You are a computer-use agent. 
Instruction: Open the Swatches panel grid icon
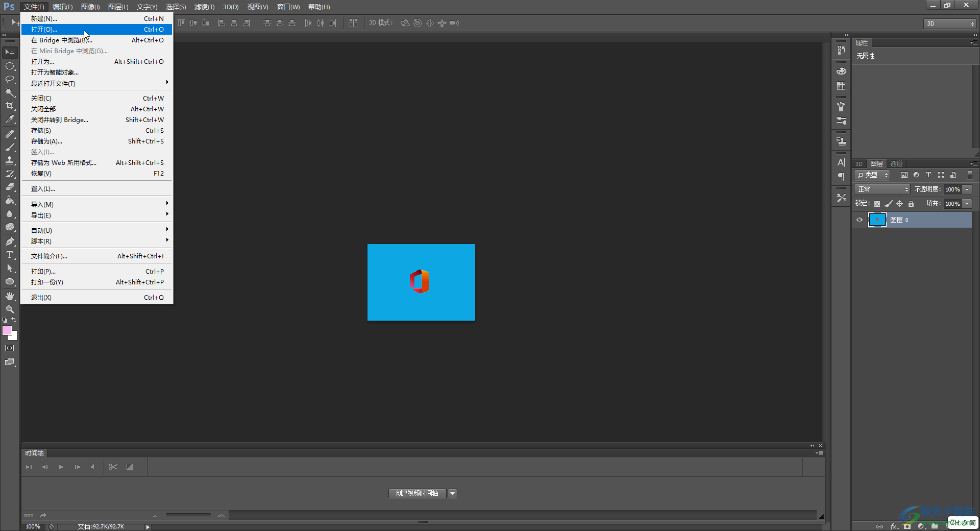(x=841, y=86)
